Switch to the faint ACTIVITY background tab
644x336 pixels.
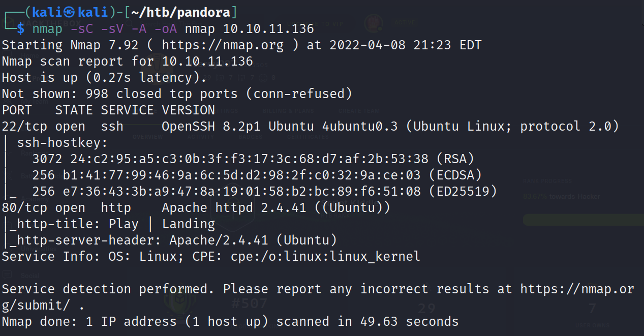[x=201, y=137]
